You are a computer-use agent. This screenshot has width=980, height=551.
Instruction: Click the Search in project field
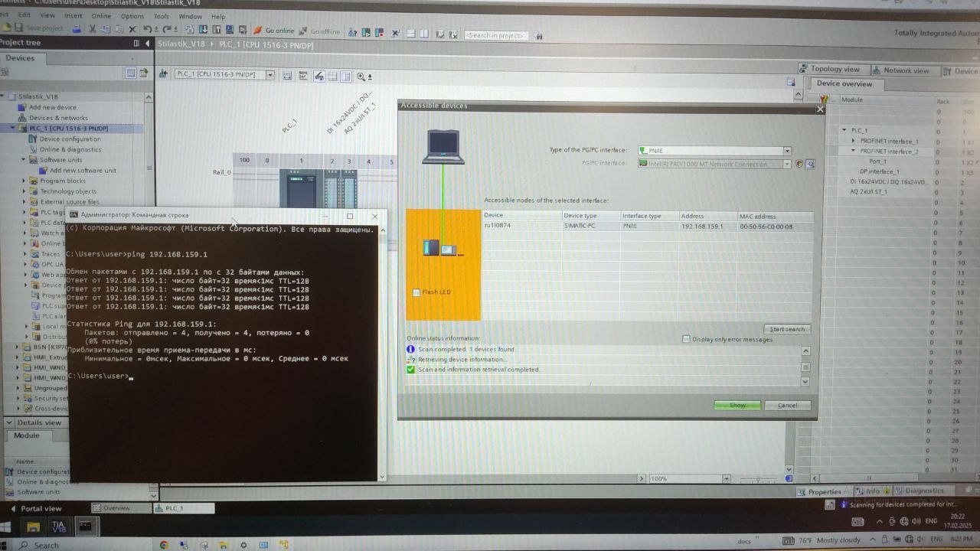pyautogui.click(x=496, y=35)
